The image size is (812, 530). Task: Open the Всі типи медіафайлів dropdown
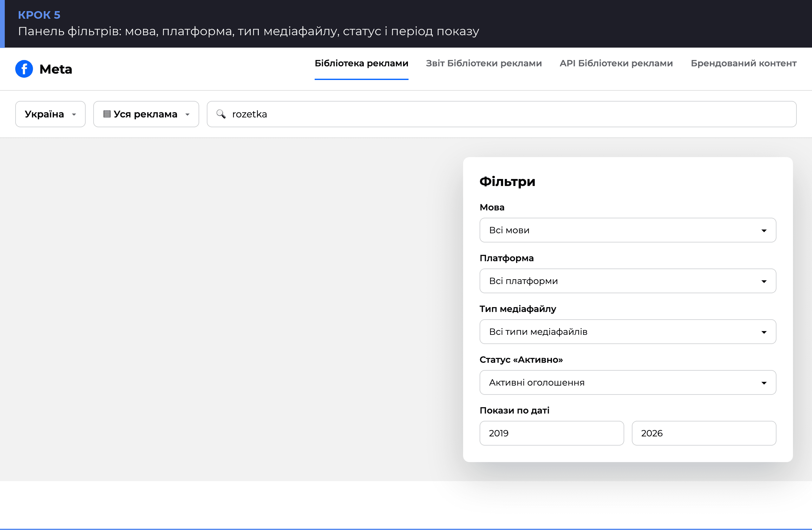(628, 332)
